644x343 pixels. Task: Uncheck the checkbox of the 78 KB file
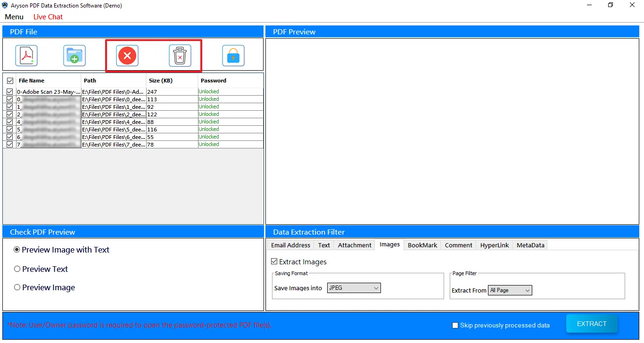[10, 145]
